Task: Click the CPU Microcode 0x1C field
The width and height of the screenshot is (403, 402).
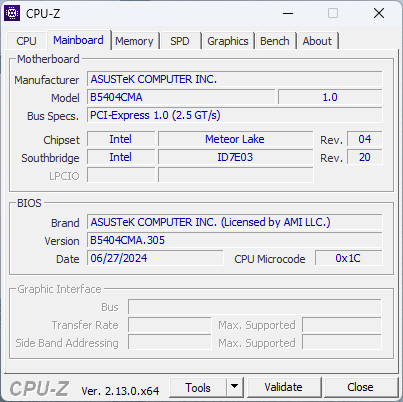Action: click(x=348, y=258)
